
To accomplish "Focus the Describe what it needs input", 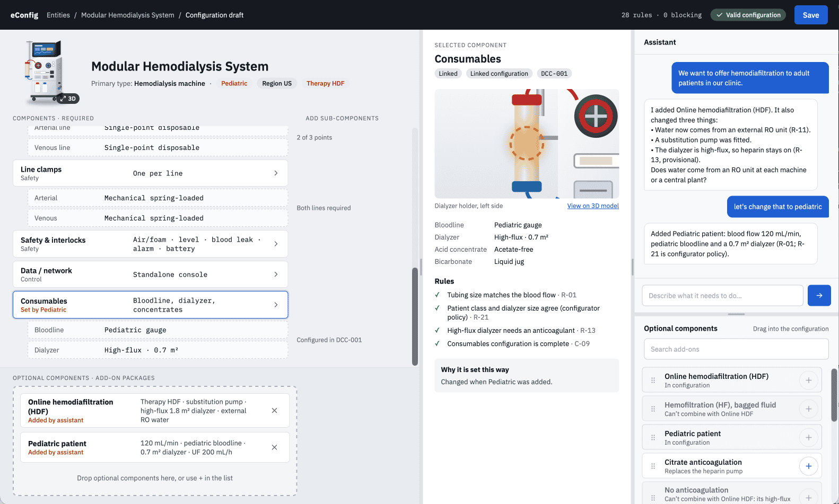I will click(722, 296).
